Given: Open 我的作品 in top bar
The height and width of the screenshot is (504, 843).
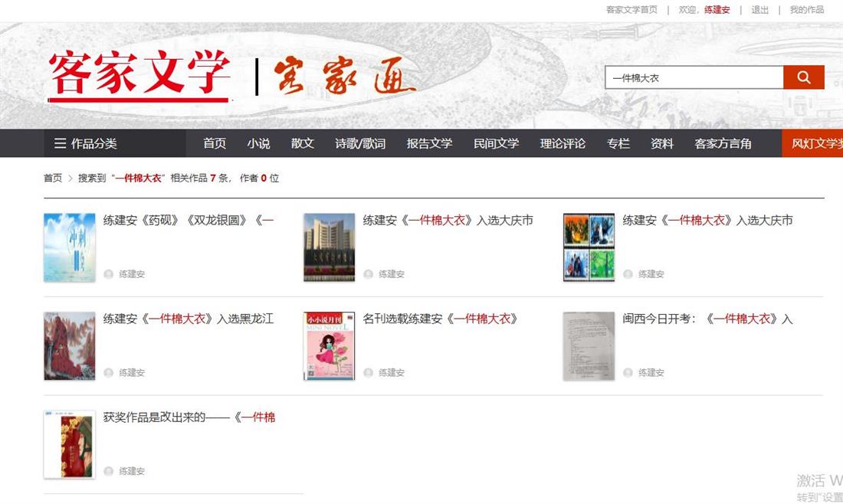Looking at the screenshot, I should coord(806,10).
